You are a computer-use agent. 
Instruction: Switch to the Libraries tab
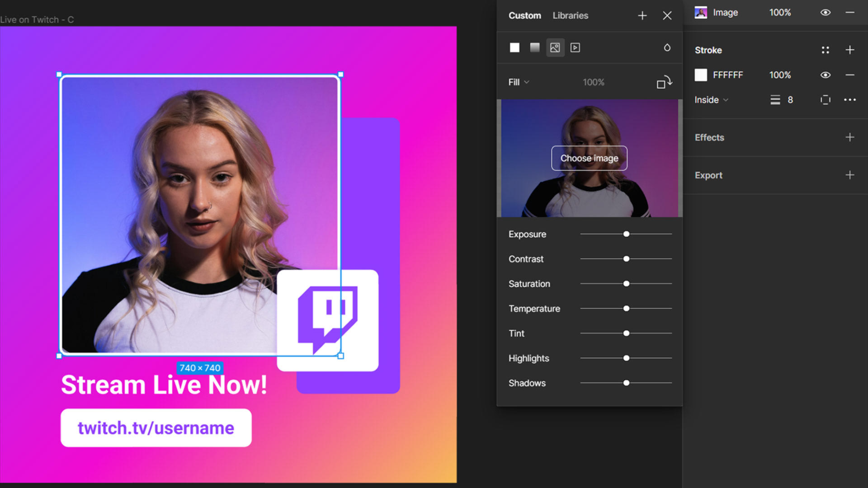pos(570,15)
